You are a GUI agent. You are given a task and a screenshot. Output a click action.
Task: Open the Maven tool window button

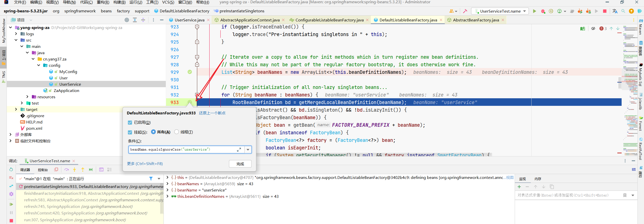pyautogui.click(x=640, y=27)
